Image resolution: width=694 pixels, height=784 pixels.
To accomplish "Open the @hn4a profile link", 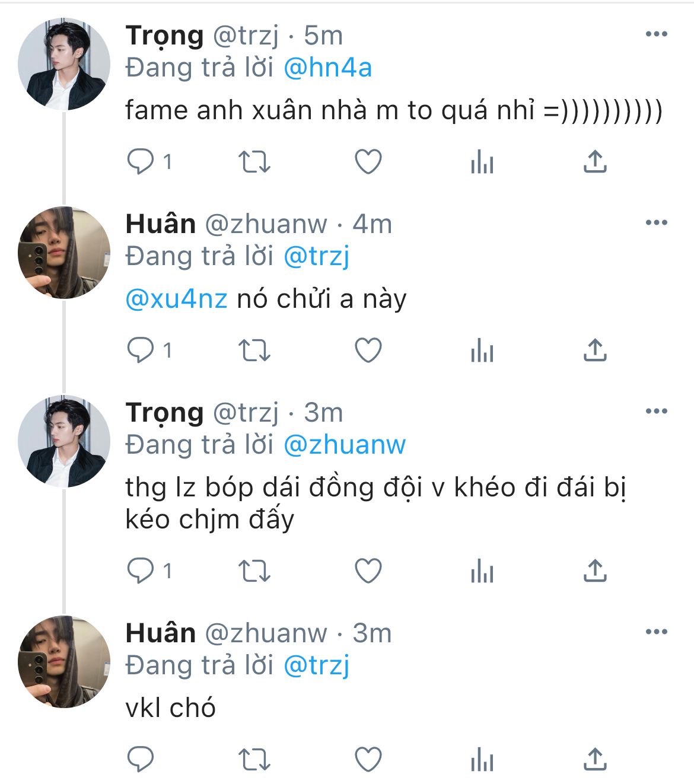I will pos(327,68).
